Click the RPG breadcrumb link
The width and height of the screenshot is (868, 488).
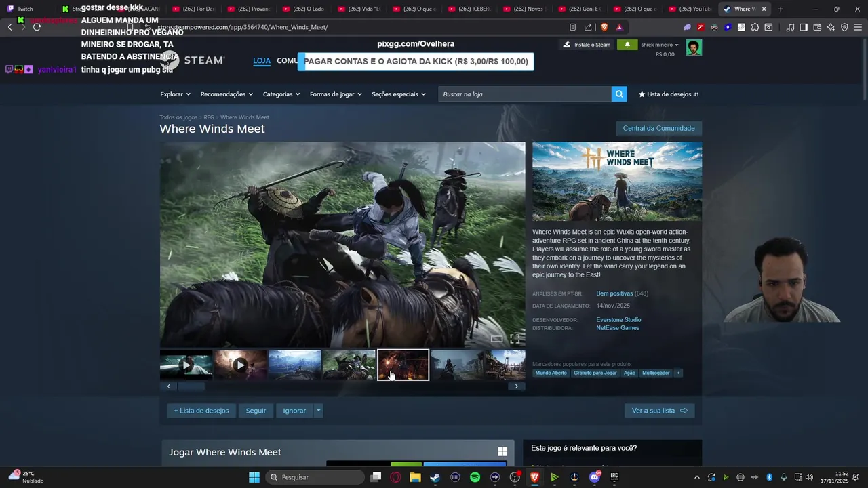pos(209,117)
